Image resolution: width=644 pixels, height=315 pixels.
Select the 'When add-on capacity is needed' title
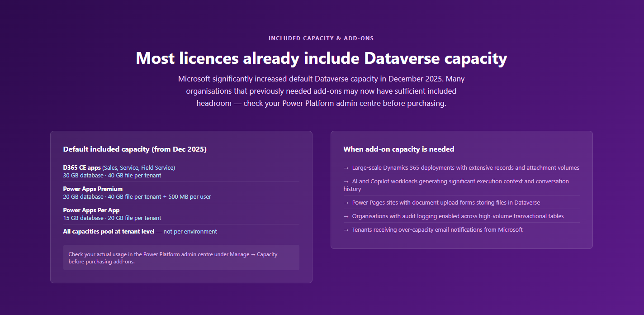[x=399, y=149]
